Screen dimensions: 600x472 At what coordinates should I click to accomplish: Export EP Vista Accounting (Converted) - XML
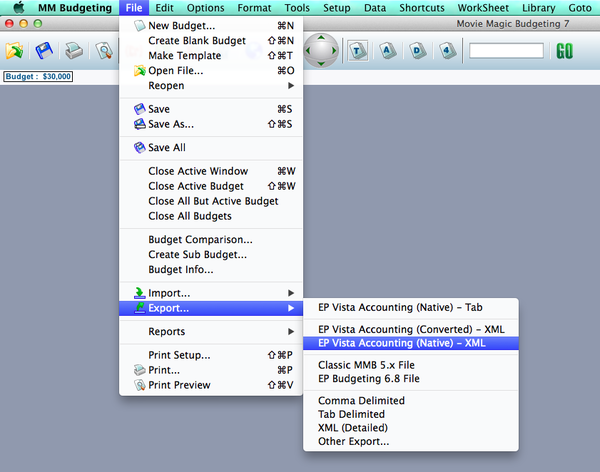click(x=411, y=329)
